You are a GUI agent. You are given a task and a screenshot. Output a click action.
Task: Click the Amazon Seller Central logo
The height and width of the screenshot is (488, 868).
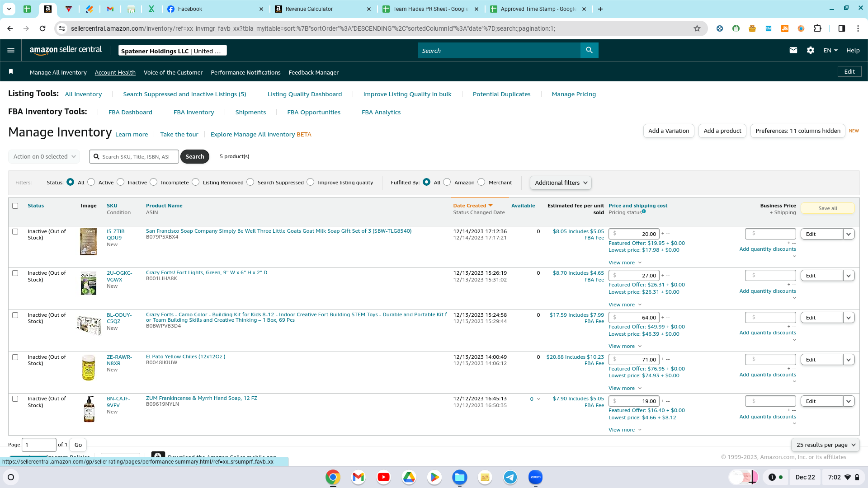(66, 50)
